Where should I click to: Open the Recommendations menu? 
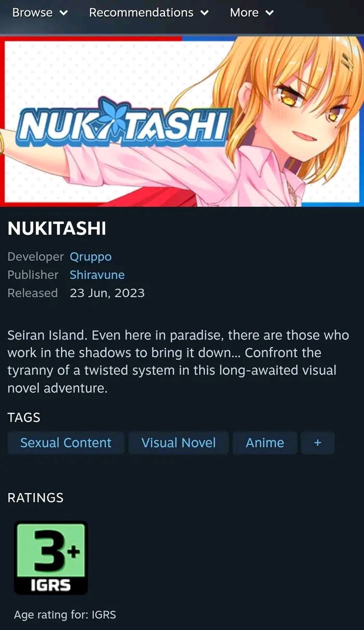coord(149,12)
